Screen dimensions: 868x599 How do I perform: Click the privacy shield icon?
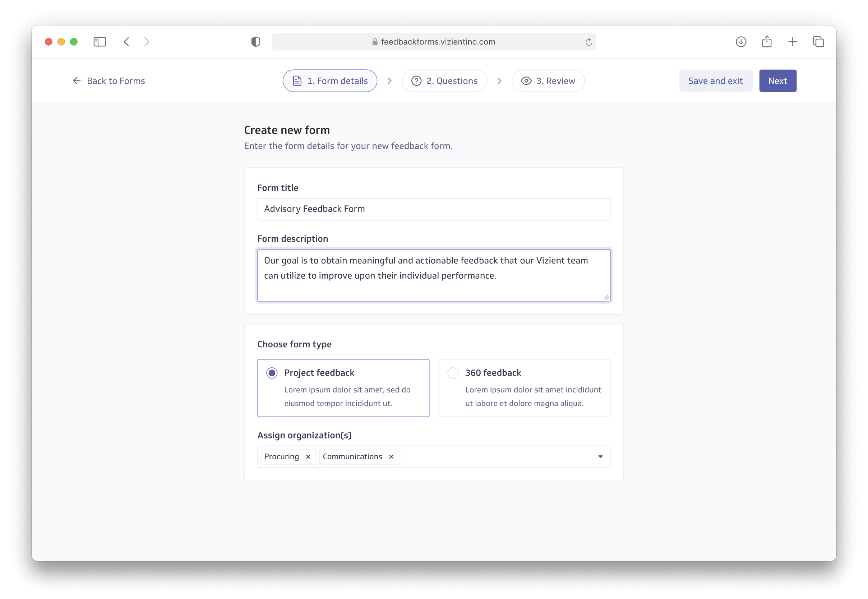tap(256, 42)
